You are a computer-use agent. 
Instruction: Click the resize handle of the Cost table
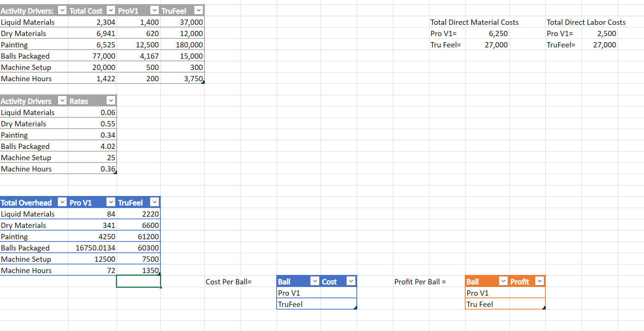[x=355, y=308]
